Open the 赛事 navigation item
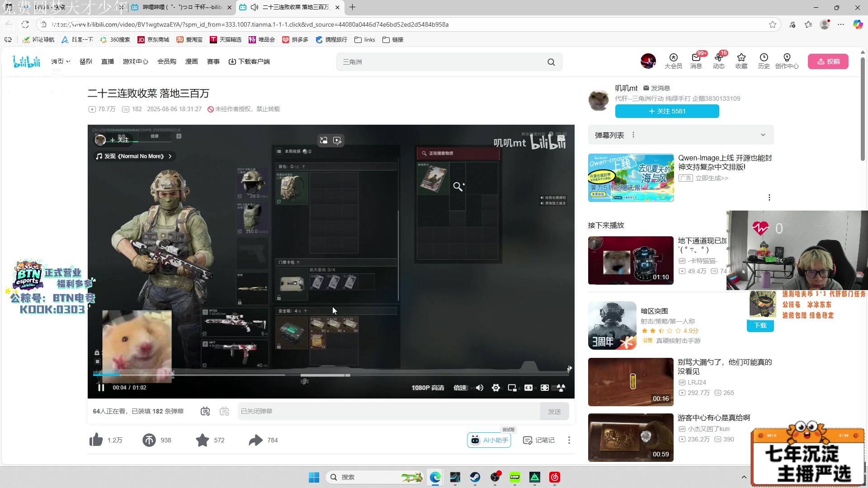Viewport: 868px width, 488px height. click(213, 61)
